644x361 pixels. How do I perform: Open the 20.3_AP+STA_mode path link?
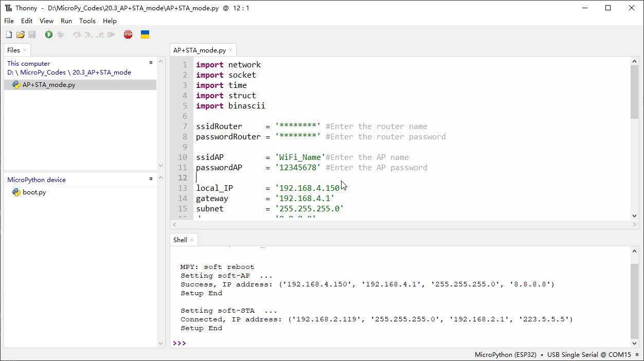[x=102, y=73]
